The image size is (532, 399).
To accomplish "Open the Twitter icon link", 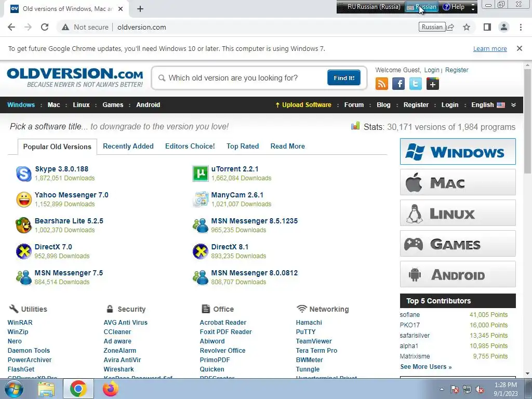I will [415, 84].
